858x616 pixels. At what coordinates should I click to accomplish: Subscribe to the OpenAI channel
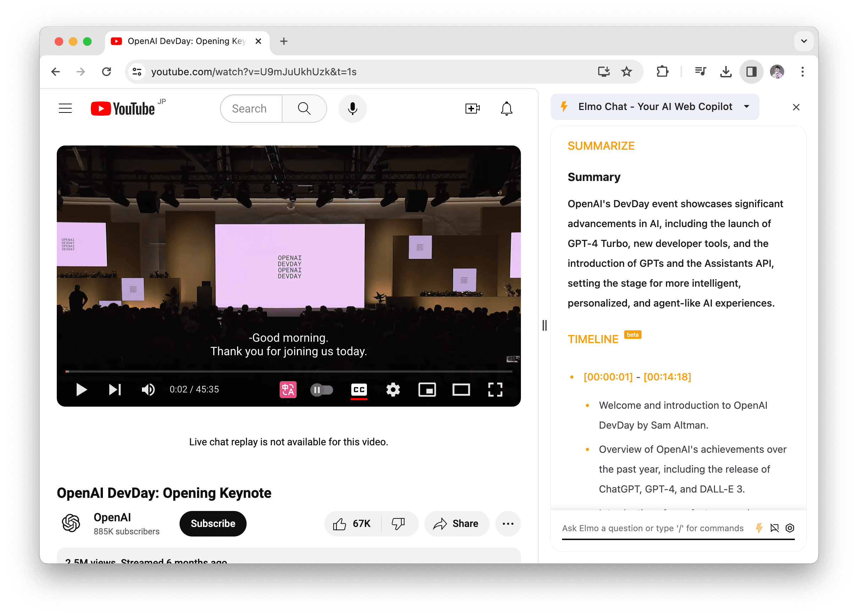213,523
